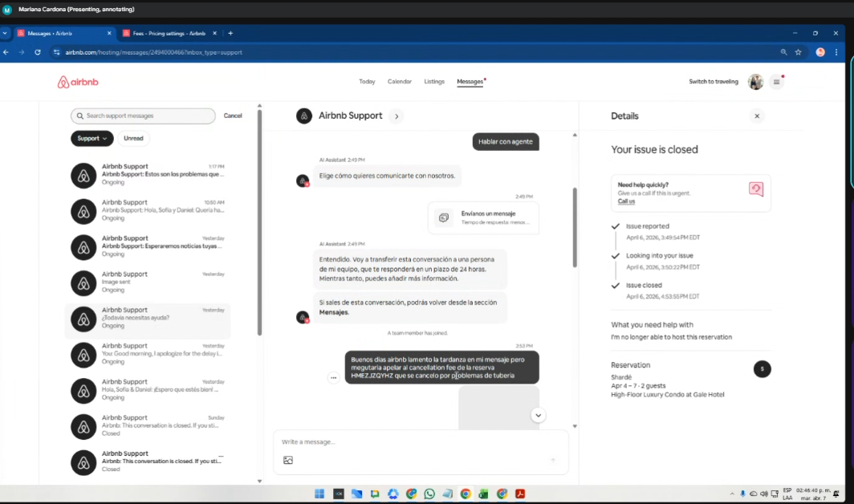Expand the Airbnb Support conversation chevron
The height and width of the screenshot is (504, 854).
coord(396,116)
